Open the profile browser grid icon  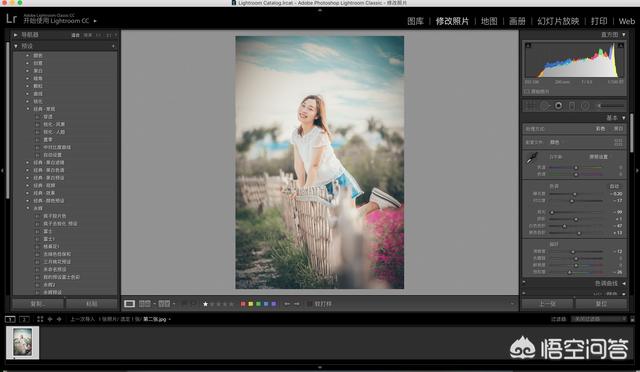(x=618, y=142)
